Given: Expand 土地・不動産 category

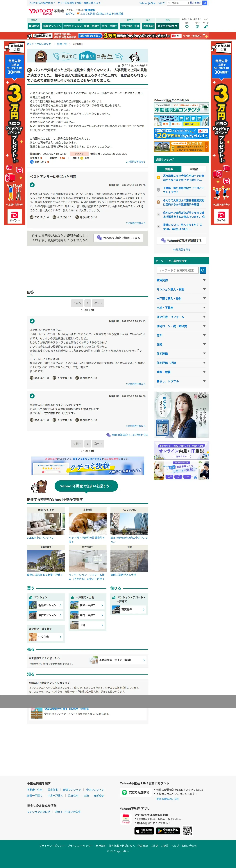Looking at the screenshot, I should coord(181,308).
